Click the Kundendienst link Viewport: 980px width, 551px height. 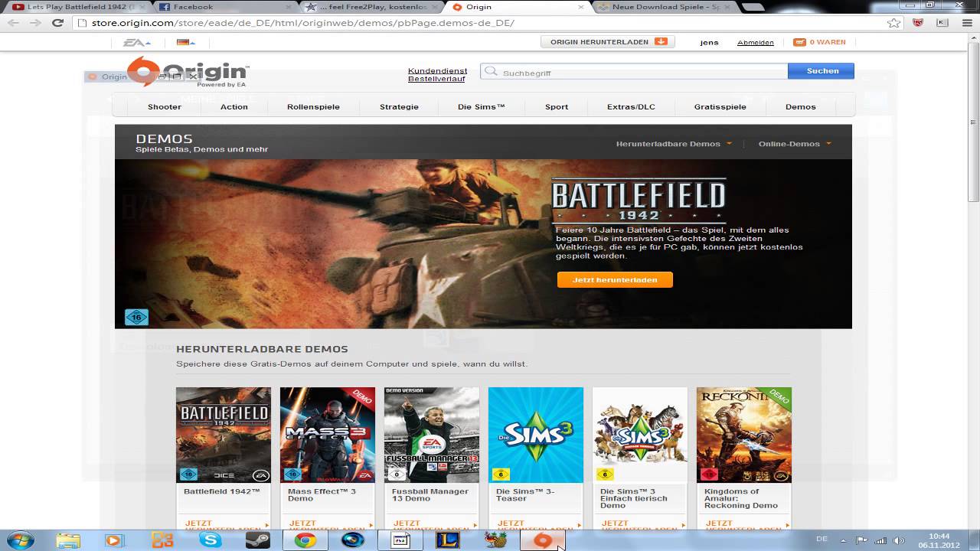pos(437,71)
